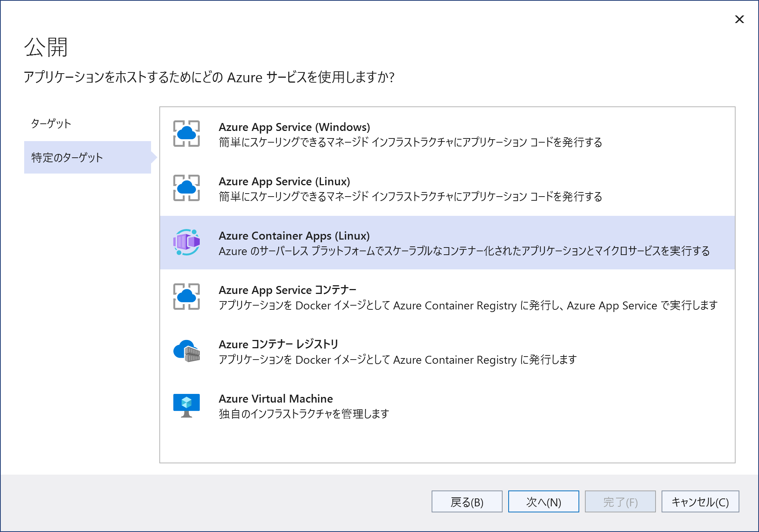Click the Docker イメージ Azure Container Registry に発行します description

pyautogui.click(x=398, y=360)
